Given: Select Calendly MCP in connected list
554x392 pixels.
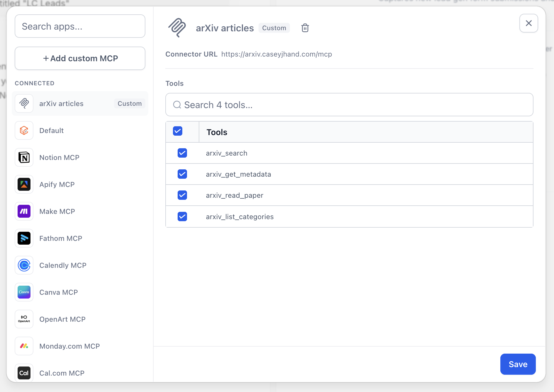Looking at the screenshot, I should [x=80, y=265].
